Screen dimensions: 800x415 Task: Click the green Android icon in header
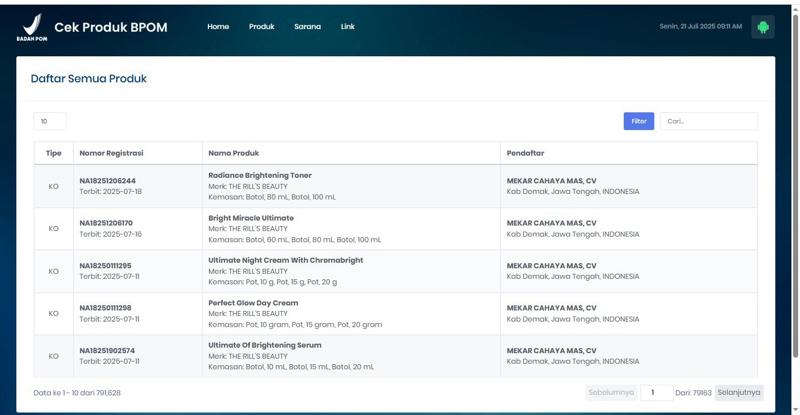pyautogui.click(x=763, y=27)
